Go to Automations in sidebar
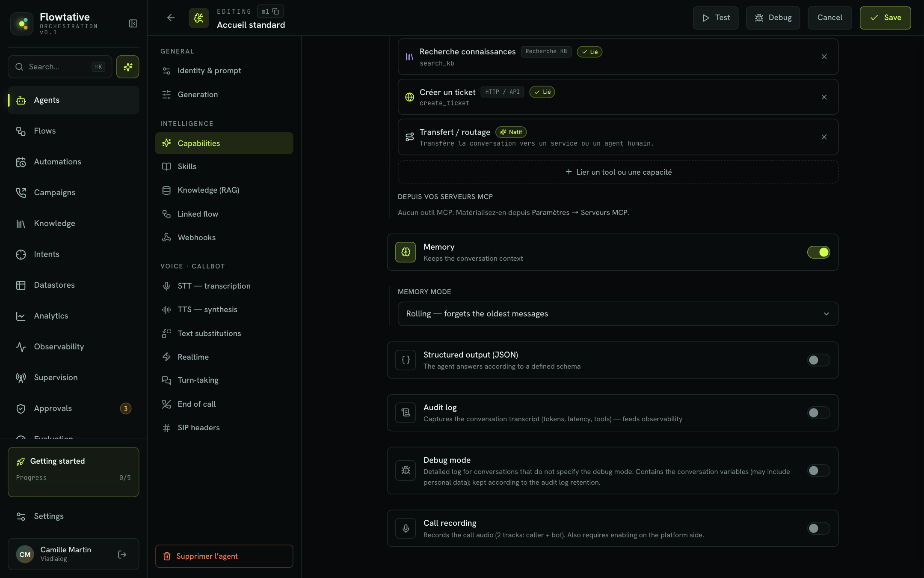Viewport: 924px width, 578px height. click(74, 162)
